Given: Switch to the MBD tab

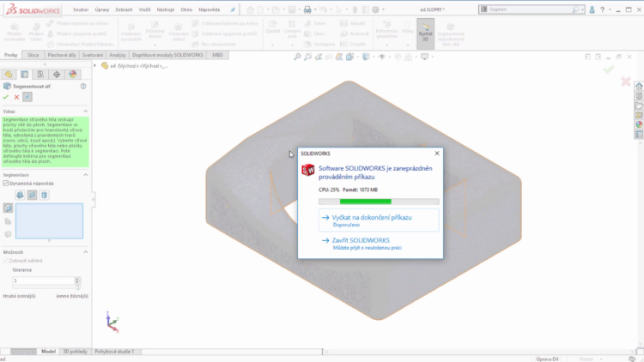Looking at the screenshot, I should click(217, 55).
